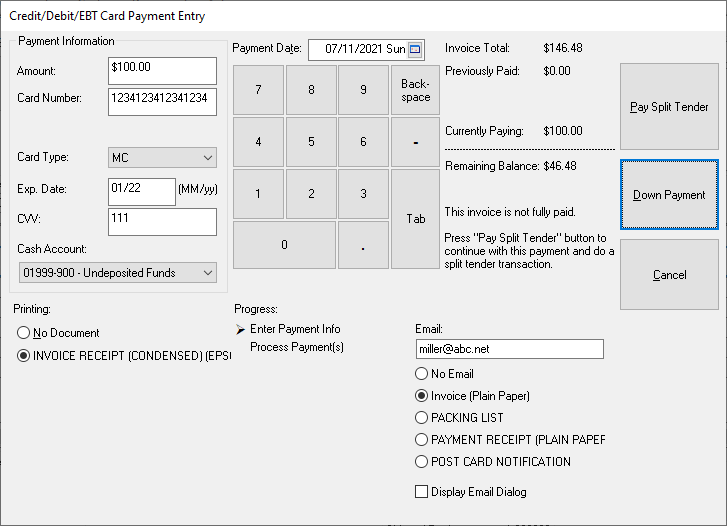This screenshot has width=727, height=526.
Task: Cancel the card payment entry
Action: tap(669, 275)
